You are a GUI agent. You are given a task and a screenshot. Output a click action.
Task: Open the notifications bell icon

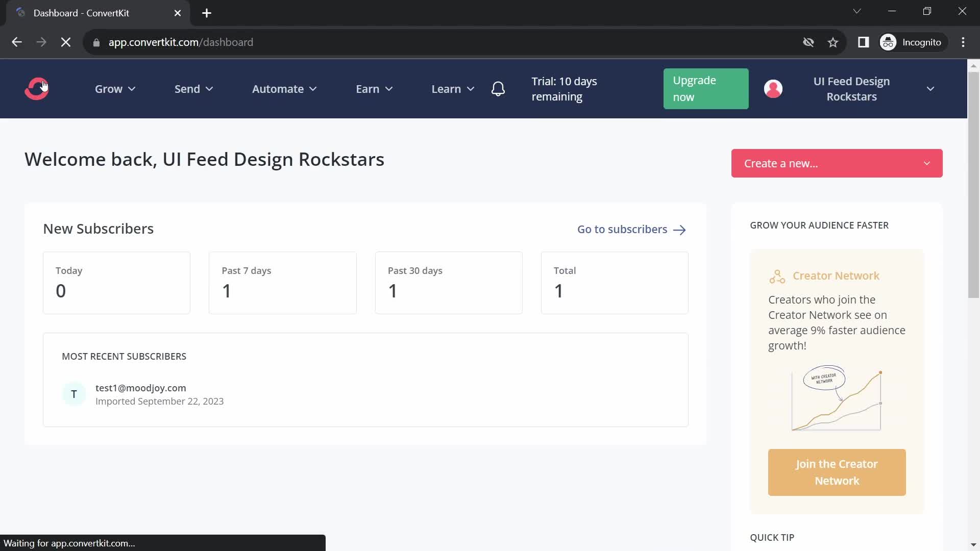[x=499, y=88]
